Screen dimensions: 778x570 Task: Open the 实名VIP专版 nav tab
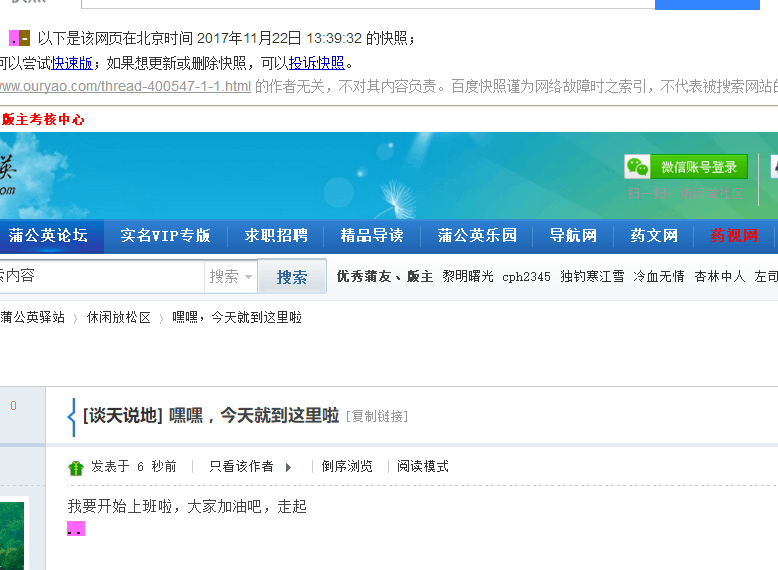pos(166,236)
